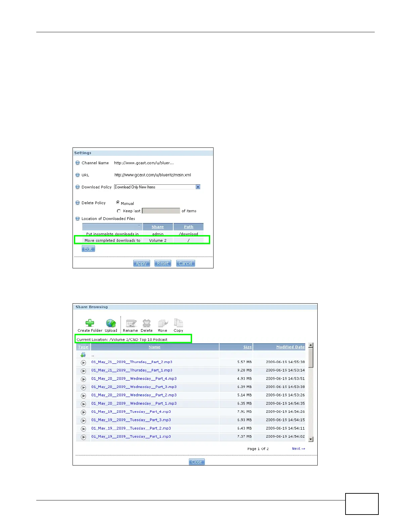Click the '5.57 MB' size cell
The image size is (411, 532).
pos(244,362)
